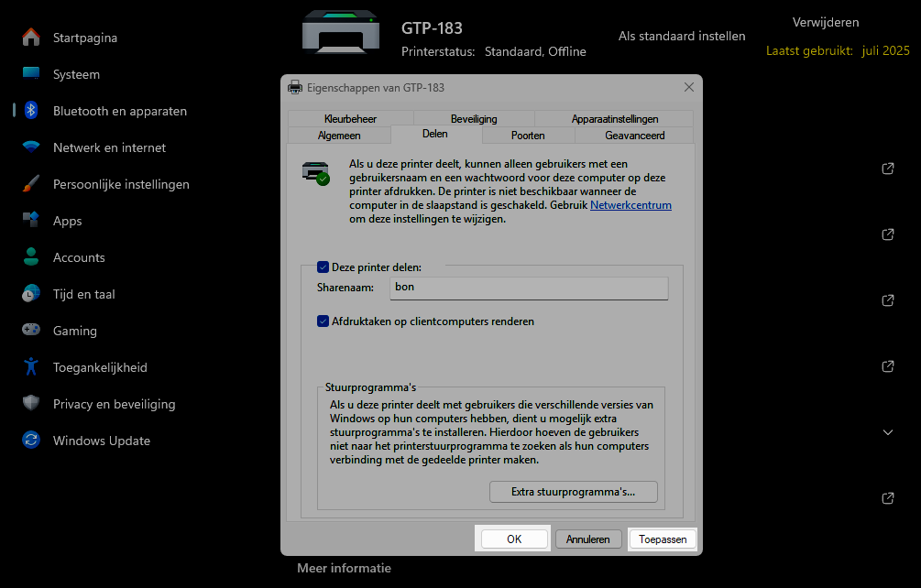This screenshot has width=921, height=588.
Task: Uncheck Deze printer delen checkbox
Action: [323, 267]
